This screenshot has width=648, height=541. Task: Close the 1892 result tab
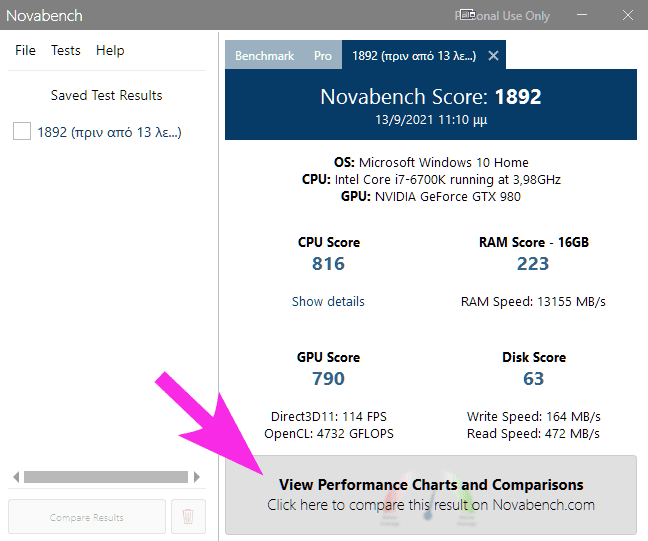pos(493,55)
